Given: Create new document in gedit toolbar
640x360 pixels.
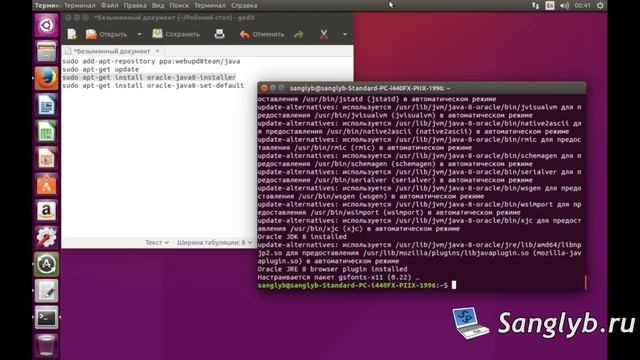Looking at the screenshot, I should [x=72, y=34].
